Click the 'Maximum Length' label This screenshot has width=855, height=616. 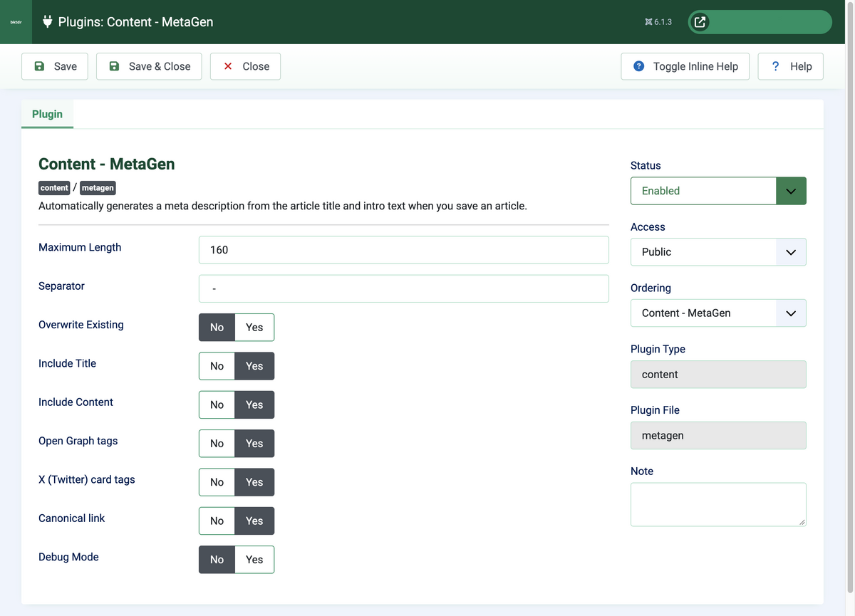80,247
